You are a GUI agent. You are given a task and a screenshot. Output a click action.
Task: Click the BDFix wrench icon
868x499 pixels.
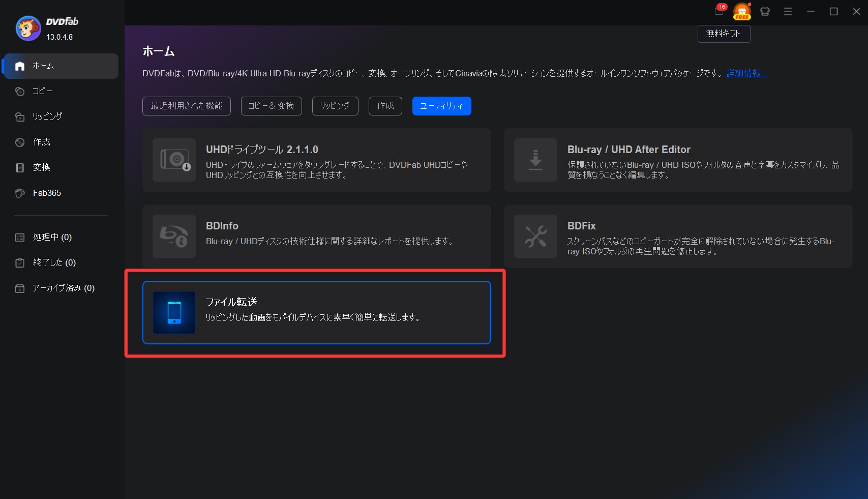point(535,236)
